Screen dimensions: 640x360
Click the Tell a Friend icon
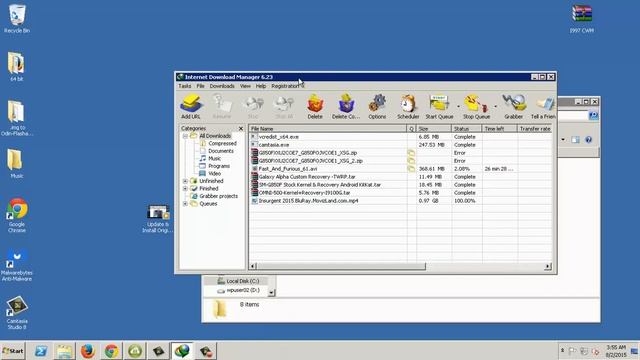click(x=543, y=107)
